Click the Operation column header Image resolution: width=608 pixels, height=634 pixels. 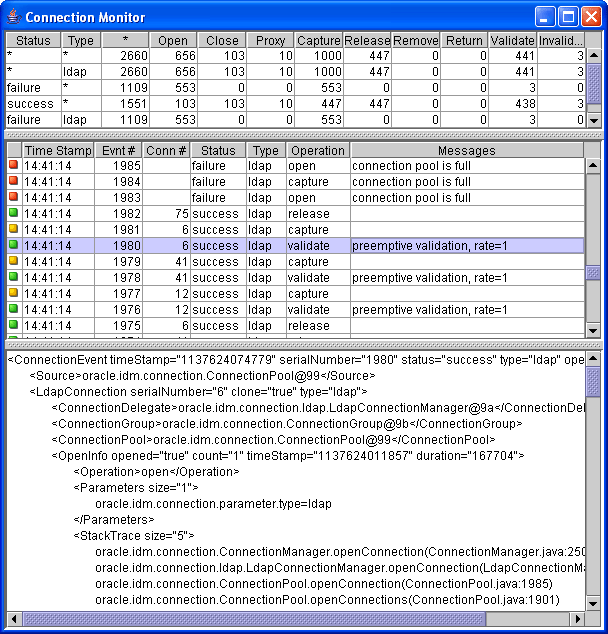pos(318,150)
